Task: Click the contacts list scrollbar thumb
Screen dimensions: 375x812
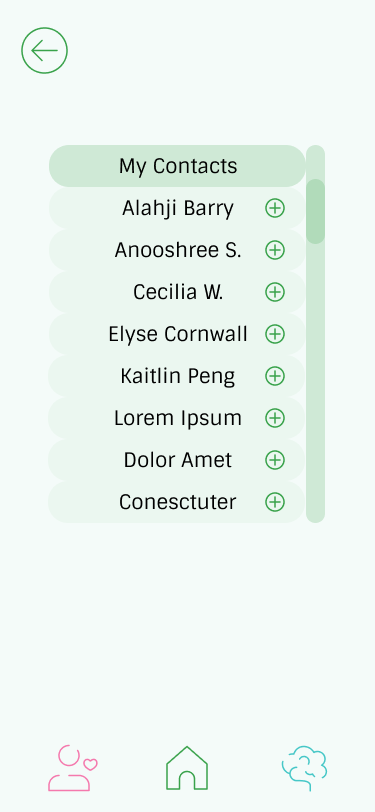Action: (315, 211)
